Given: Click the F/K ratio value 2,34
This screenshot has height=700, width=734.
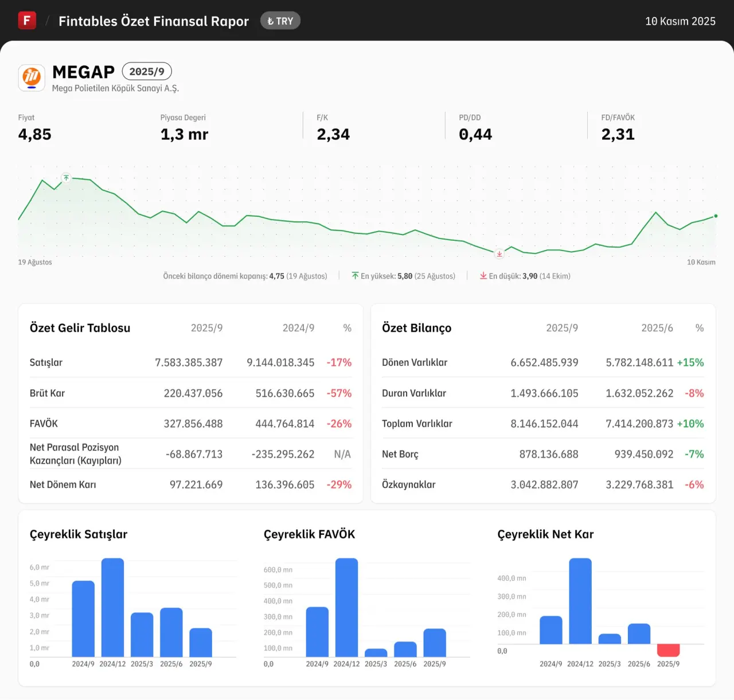Looking at the screenshot, I should pyautogui.click(x=333, y=134).
